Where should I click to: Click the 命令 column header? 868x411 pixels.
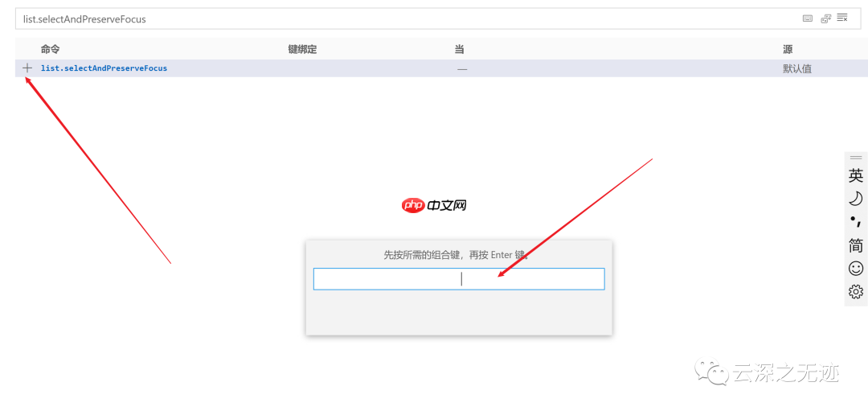pyautogui.click(x=51, y=49)
